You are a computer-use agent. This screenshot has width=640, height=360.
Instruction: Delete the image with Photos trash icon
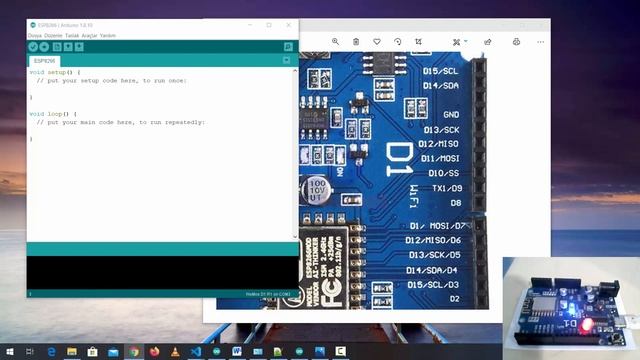coord(356,42)
